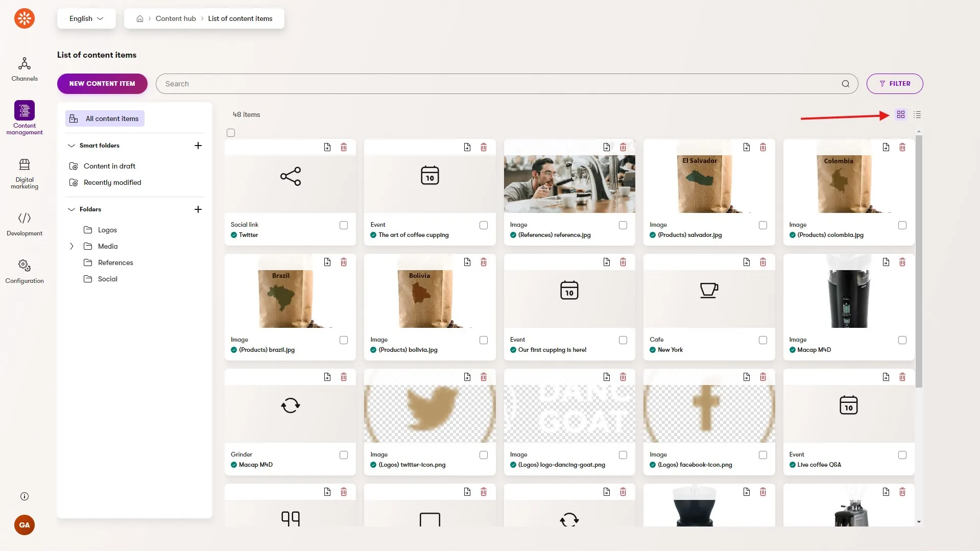Add a new smart folder
980x551 pixels.
(198, 146)
